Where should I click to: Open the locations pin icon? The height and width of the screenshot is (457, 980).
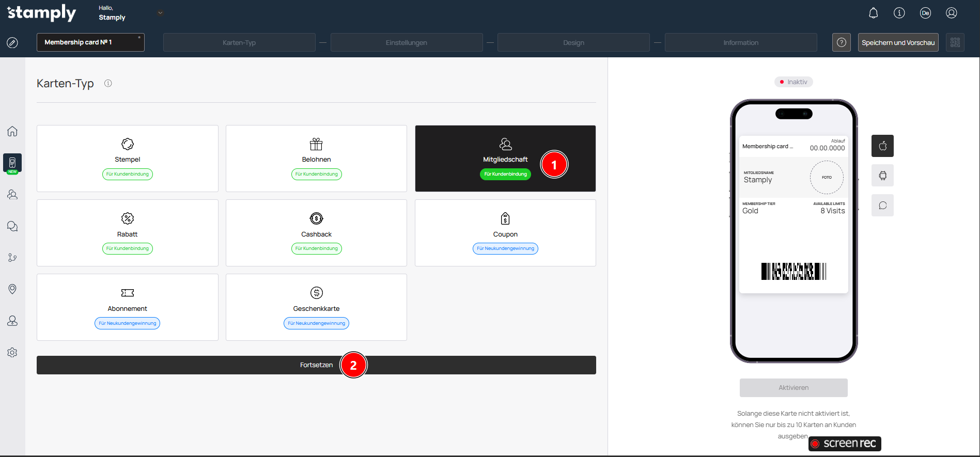click(12, 289)
